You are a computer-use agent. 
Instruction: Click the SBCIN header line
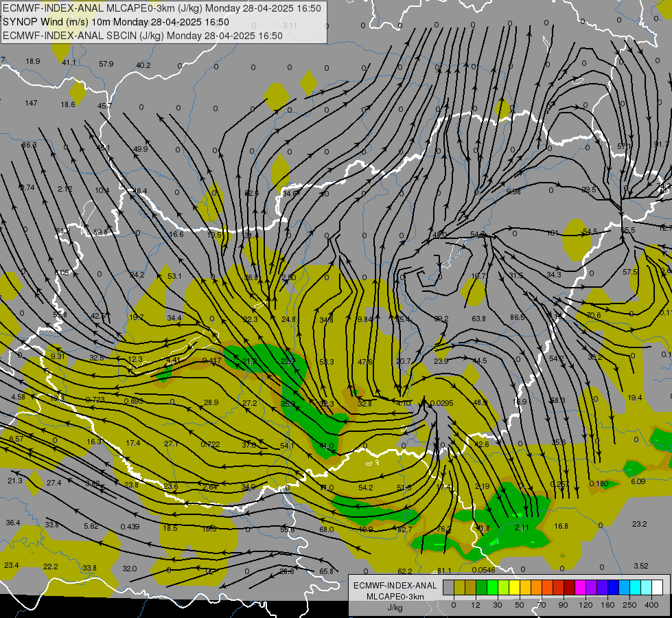pos(143,36)
